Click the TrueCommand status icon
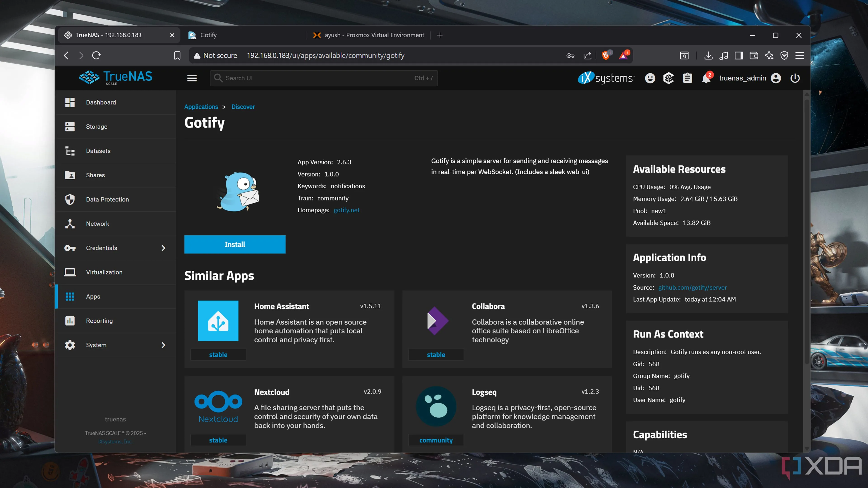The image size is (868, 488). coord(669,78)
